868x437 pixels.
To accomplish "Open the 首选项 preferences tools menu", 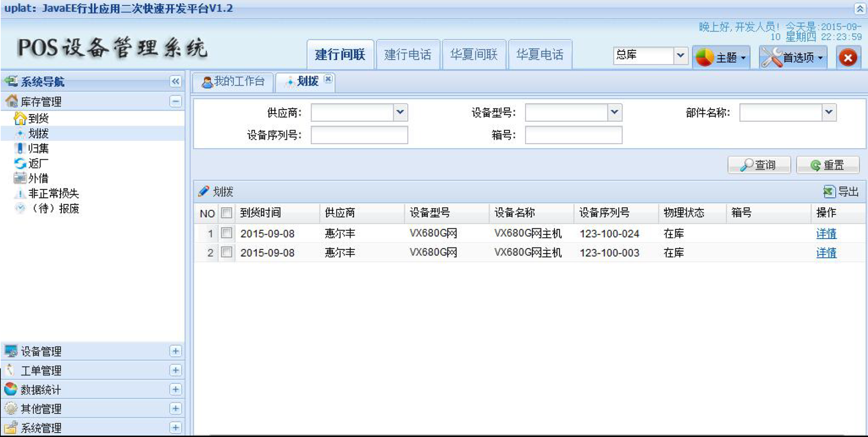I will (x=792, y=58).
